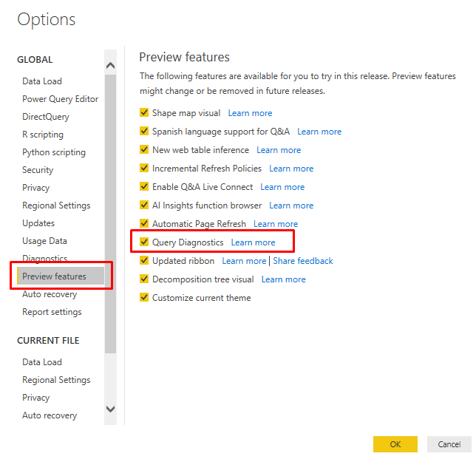Screen dimensions: 476x462
Task: Select global Regional Settings
Action: coord(56,205)
